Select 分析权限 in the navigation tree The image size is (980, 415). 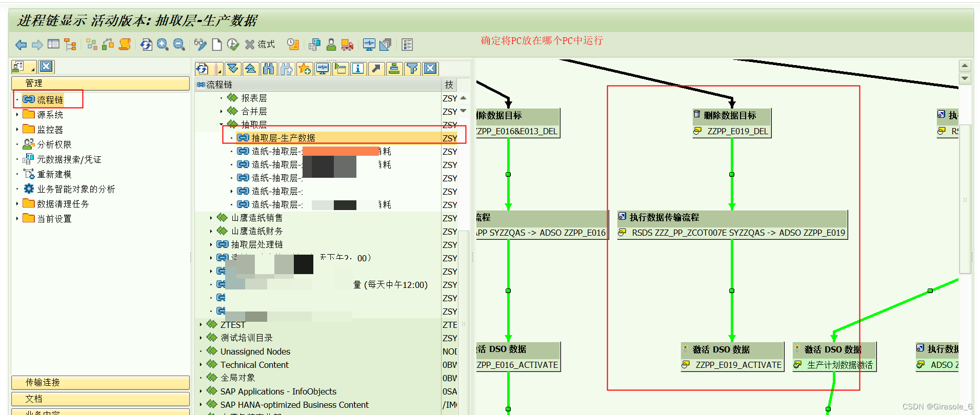[54, 144]
